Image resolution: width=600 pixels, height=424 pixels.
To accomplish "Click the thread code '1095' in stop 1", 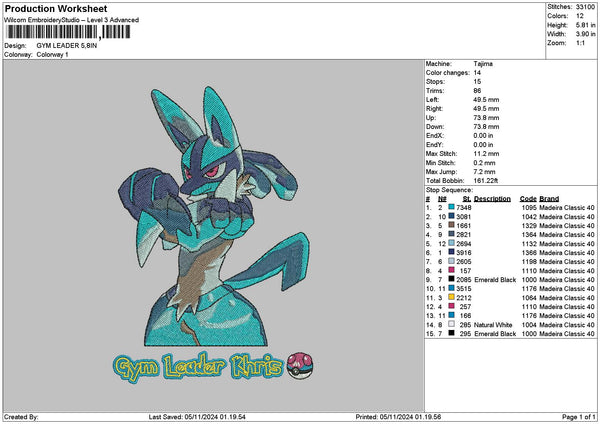I will pyautogui.click(x=530, y=207).
